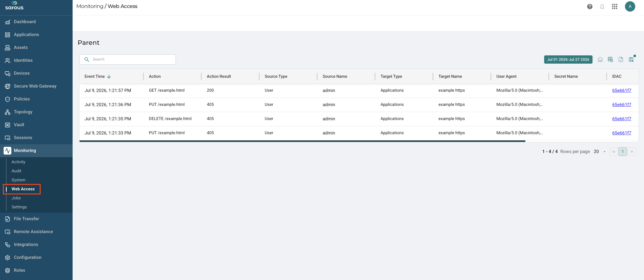The height and width of the screenshot is (280, 644).
Task: Open notifications bell
Action: coord(602,7)
